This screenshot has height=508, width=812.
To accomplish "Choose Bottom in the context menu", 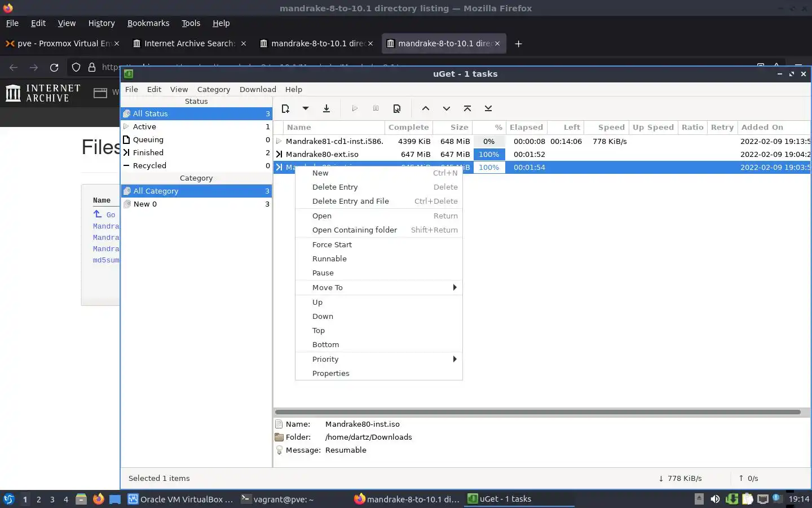I will click(x=378, y=344).
